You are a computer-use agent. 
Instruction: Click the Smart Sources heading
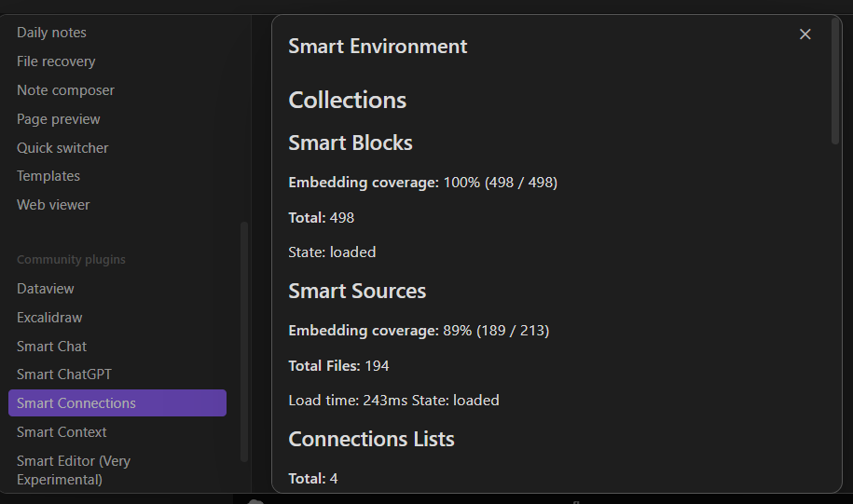(x=357, y=292)
